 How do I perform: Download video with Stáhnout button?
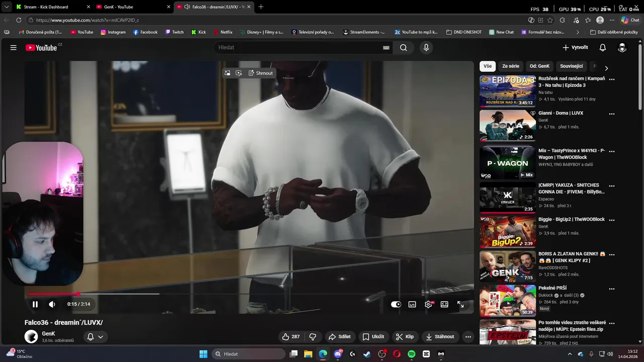tap(440, 337)
